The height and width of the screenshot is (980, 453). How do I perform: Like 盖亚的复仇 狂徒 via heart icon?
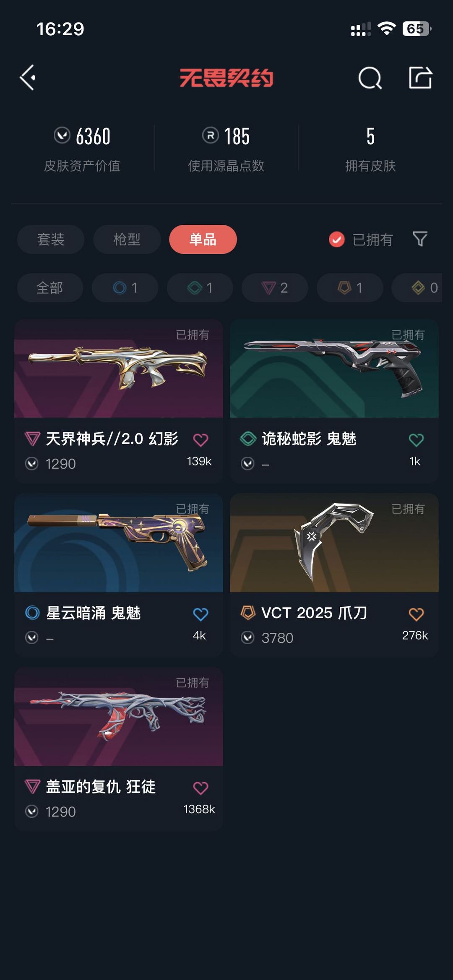click(x=200, y=788)
